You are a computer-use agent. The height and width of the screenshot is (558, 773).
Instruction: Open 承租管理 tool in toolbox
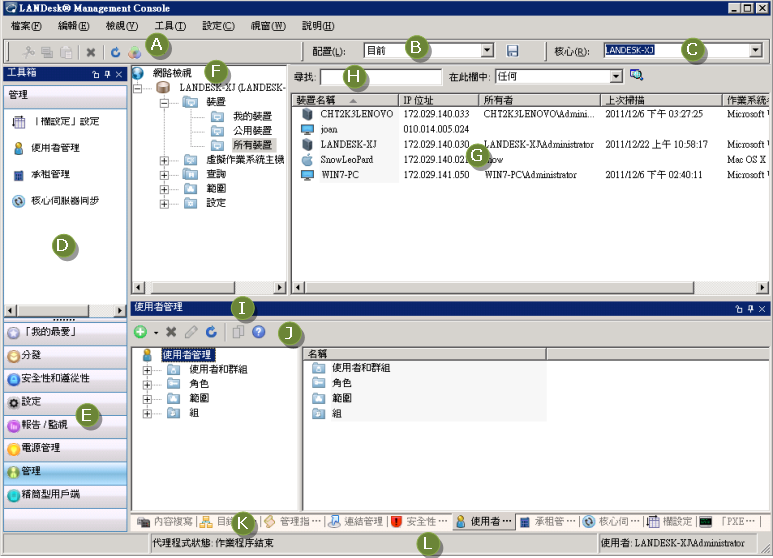(x=41, y=174)
